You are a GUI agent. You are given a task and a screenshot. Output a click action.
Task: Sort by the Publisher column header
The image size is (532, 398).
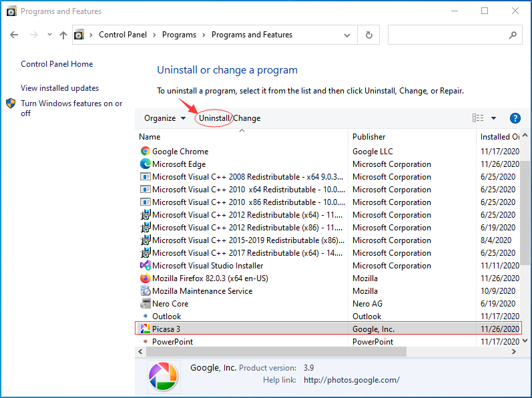(x=413, y=137)
